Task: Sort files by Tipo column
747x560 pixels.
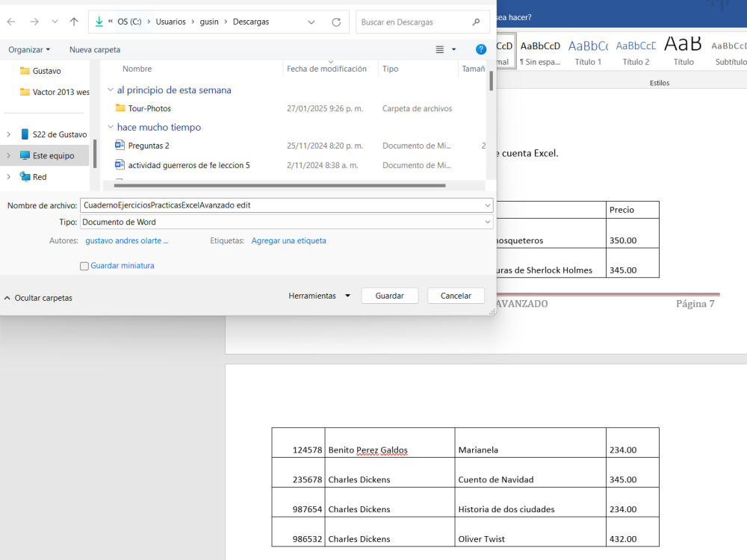Action: (x=390, y=69)
